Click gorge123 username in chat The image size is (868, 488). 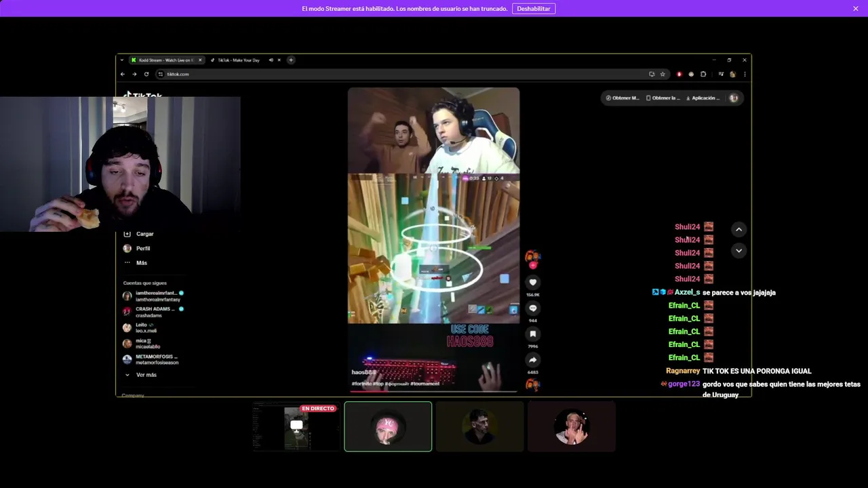(x=684, y=384)
